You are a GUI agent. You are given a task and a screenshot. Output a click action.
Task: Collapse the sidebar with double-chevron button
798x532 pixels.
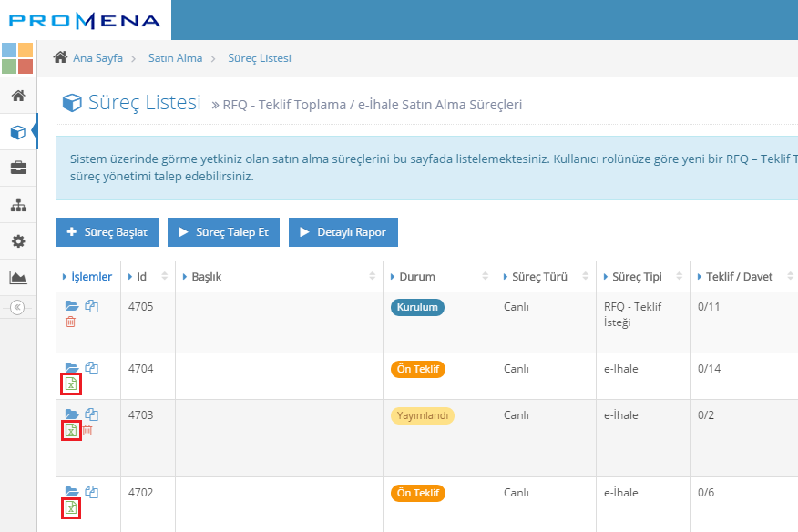(x=17, y=307)
